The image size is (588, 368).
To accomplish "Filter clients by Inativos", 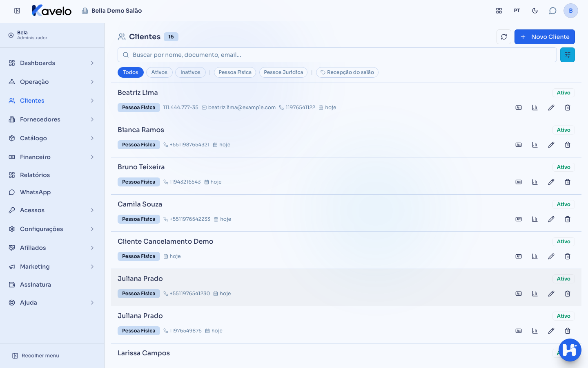I will (x=190, y=72).
